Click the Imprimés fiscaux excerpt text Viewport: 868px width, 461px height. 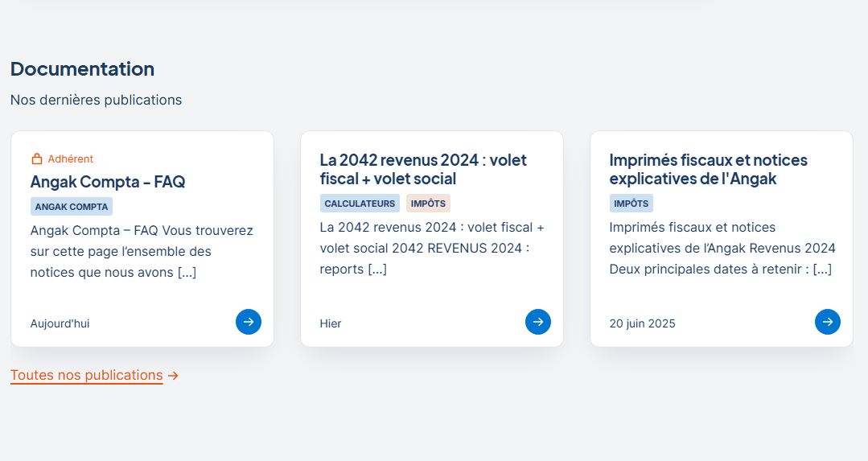(722, 248)
